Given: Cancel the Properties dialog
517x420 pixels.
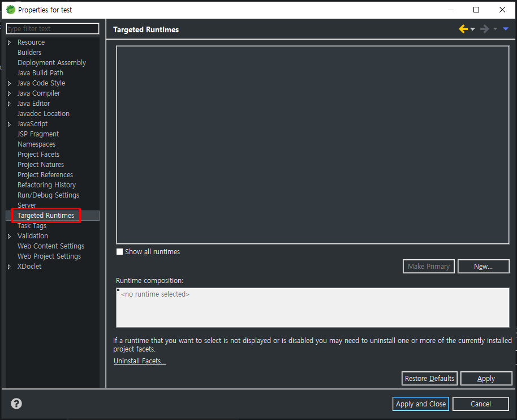Looking at the screenshot, I should click(480, 404).
